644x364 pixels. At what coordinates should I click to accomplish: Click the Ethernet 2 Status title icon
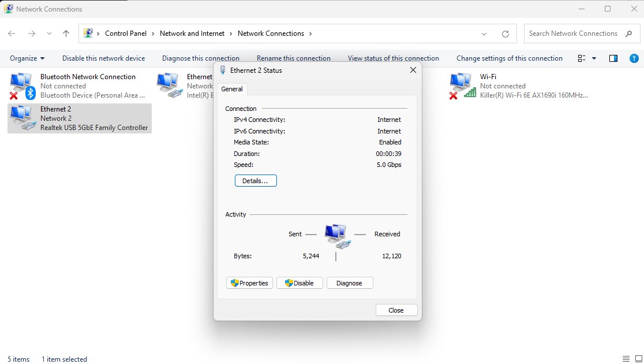[x=223, y=70]
